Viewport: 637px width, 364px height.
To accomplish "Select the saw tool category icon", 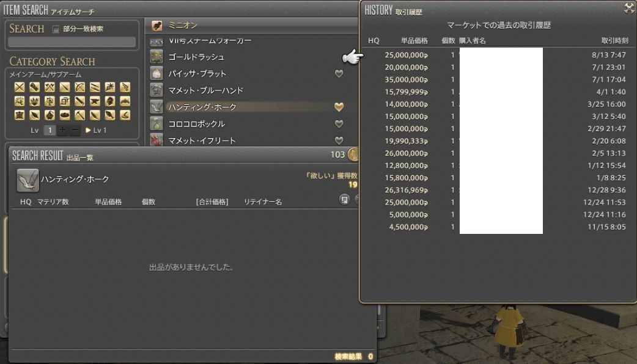I will click(x=79, y=101).
